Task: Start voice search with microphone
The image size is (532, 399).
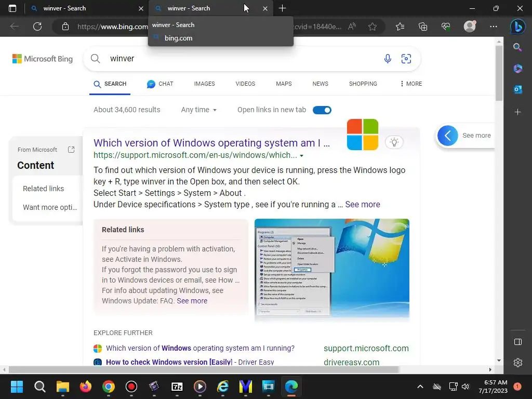Action: [388, 59]
